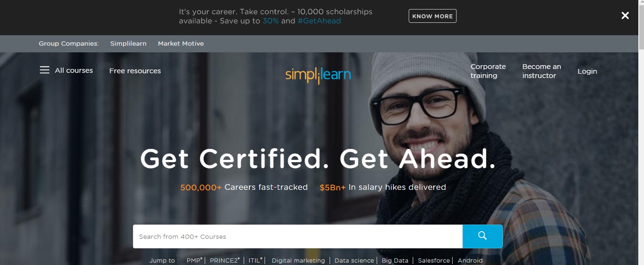
Task: Jump to ITIL courses
Action: coord(256,261)
